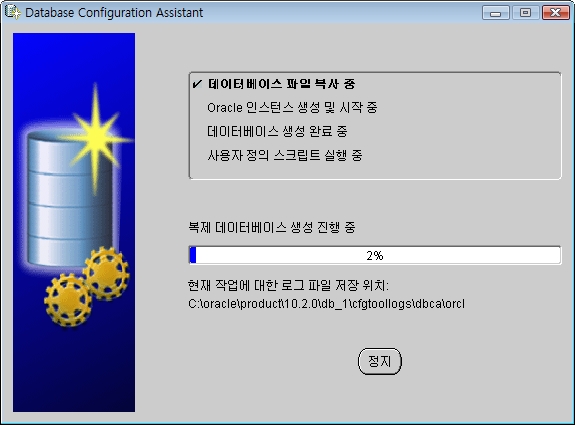Click the cfgtoollogs\dbca\orcl log path text

click(x=326, y=304)
